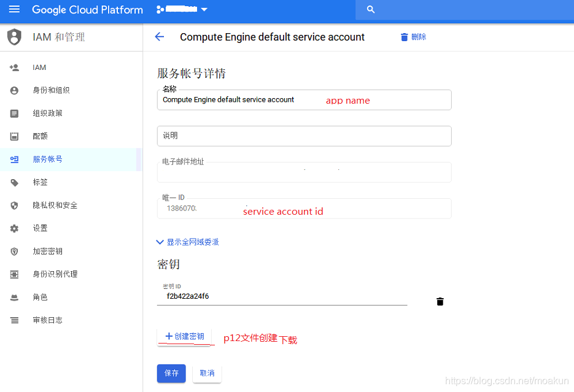Open 隐私权和安全 in sidebar

(71, 206)
